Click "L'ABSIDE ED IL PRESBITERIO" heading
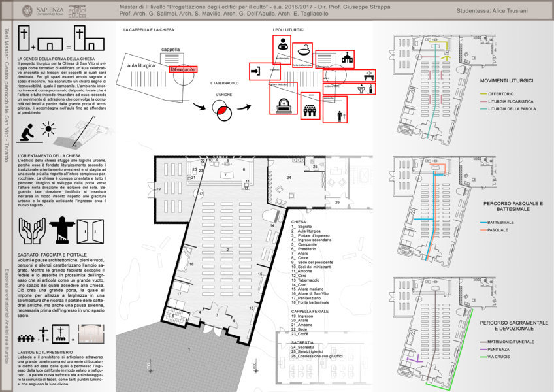 [x=45, y=352]
